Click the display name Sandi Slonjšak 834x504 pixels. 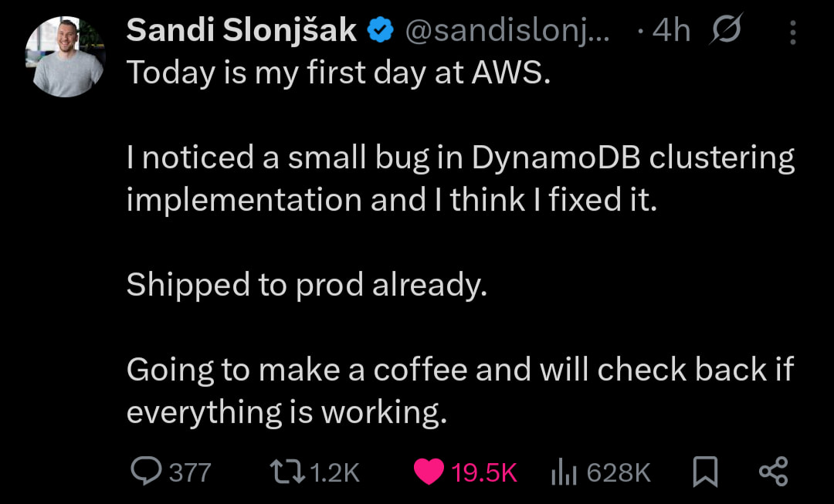241,31
